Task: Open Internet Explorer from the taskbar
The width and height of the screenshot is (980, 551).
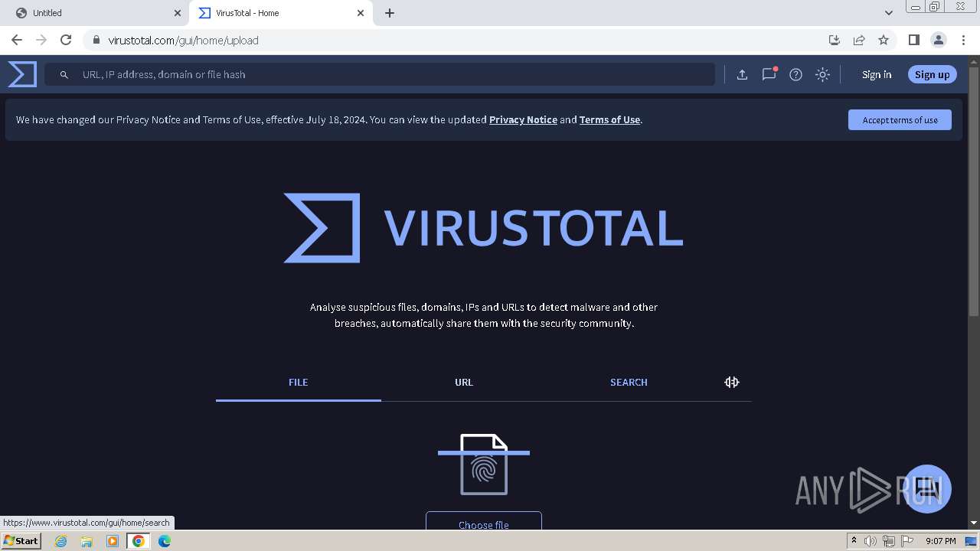Action: coord(60,541)
